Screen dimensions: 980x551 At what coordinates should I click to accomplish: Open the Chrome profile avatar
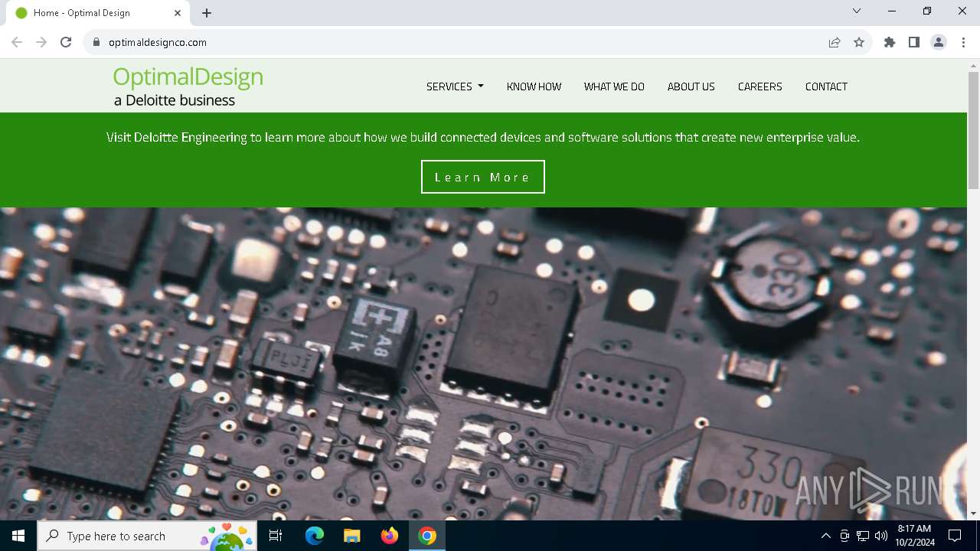click(939, 42)
